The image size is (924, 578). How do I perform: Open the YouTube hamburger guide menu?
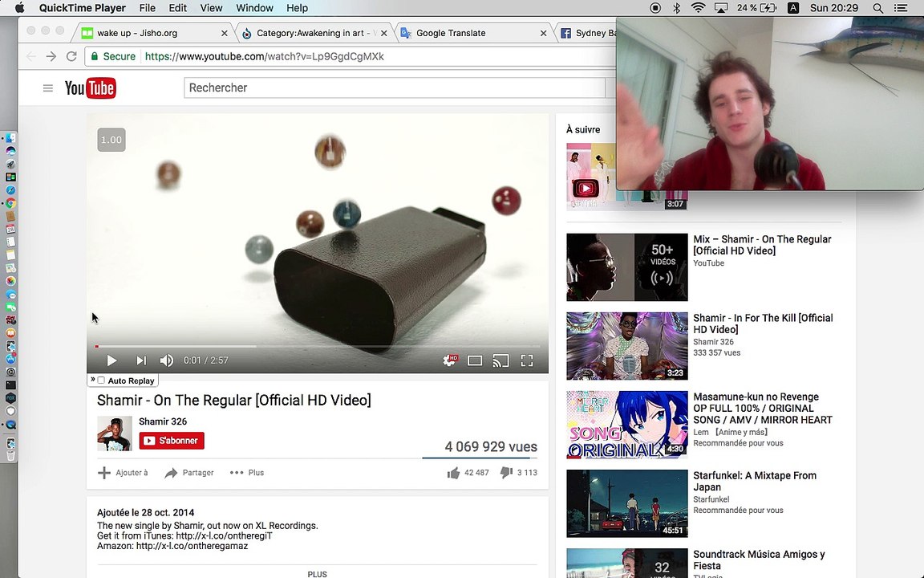pyautogui.click(x=48, y=88)
